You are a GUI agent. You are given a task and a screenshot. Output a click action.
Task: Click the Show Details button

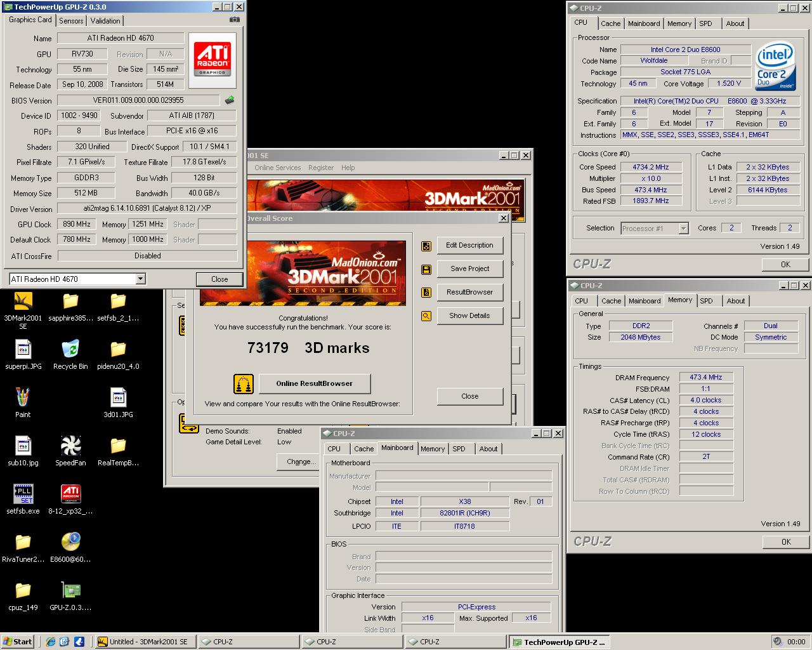click(469, 315)
